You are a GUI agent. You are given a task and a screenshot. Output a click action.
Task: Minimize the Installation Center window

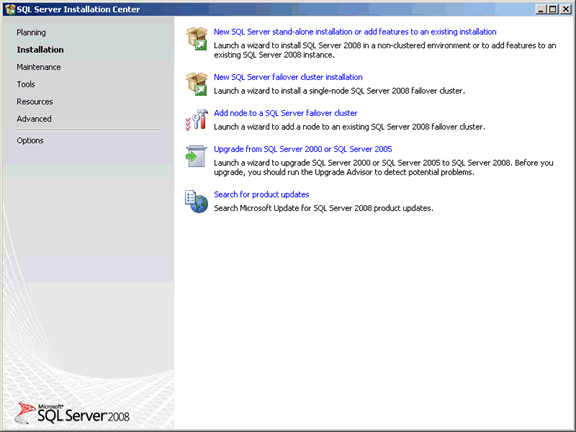click(x=540, y=9)
